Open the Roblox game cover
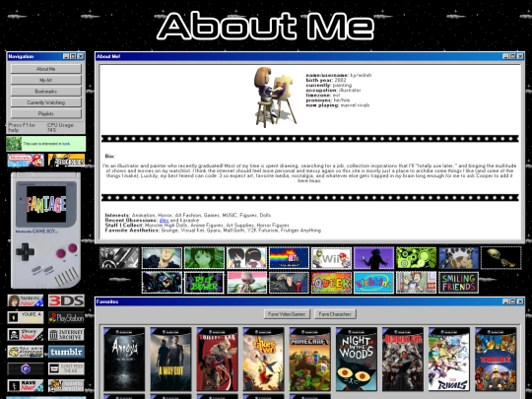 496,360
